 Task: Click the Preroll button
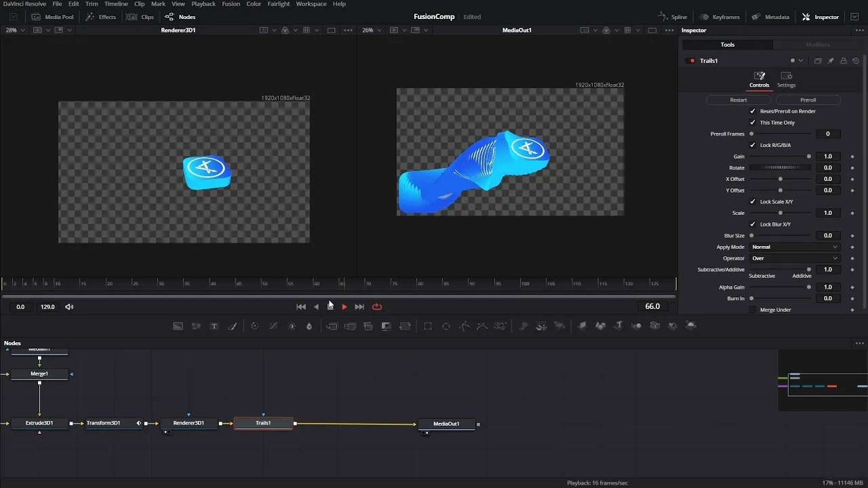pos(808,100)
